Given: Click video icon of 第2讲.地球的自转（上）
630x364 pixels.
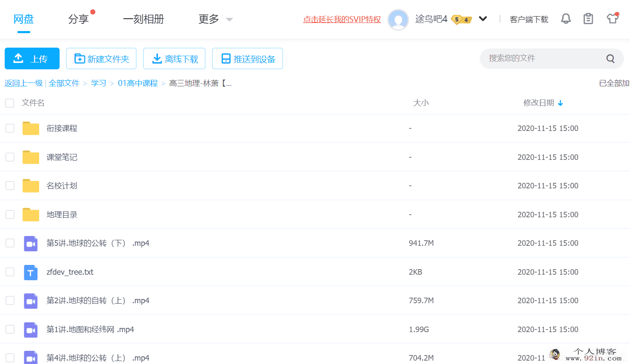Looking at the screenshot, I should click(x=31, y=301).
